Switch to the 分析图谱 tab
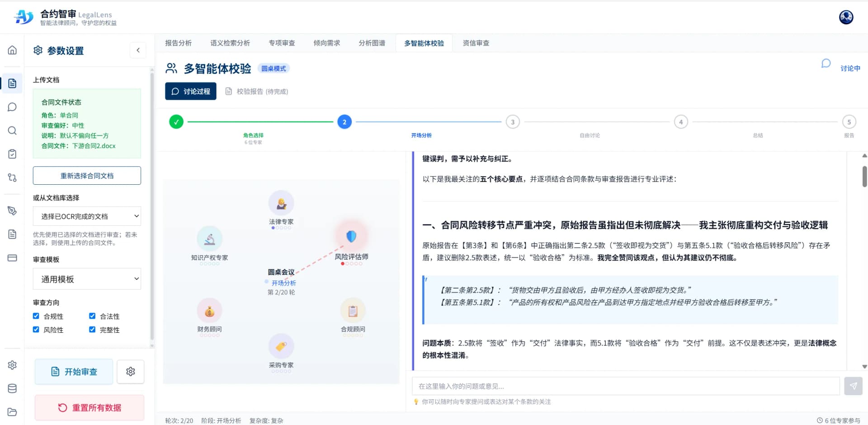868x425 pixels. pyautogui.click(x=372, y=43)
